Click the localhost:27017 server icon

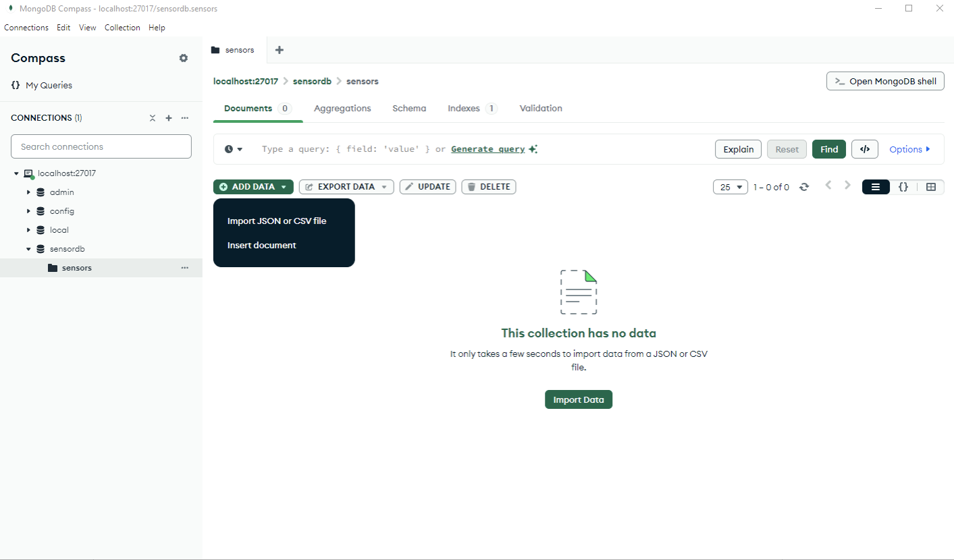pyautogui.click(x=28, y=173)
